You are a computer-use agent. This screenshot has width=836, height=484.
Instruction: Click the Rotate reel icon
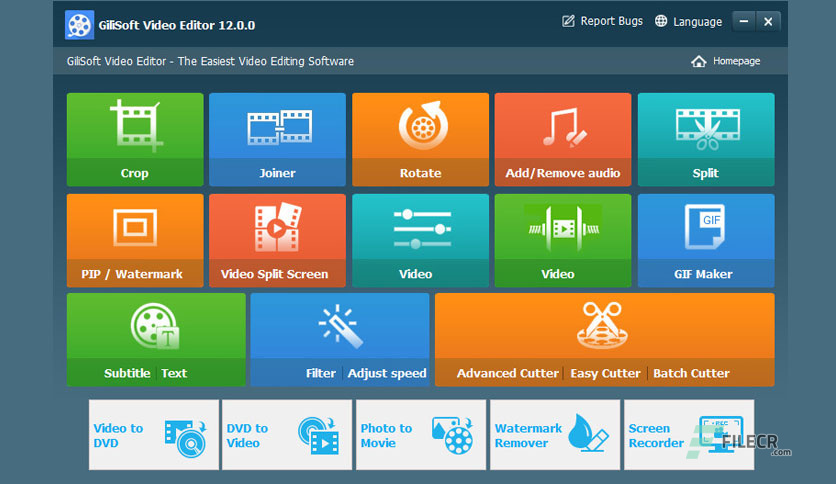tap(423, 126)
